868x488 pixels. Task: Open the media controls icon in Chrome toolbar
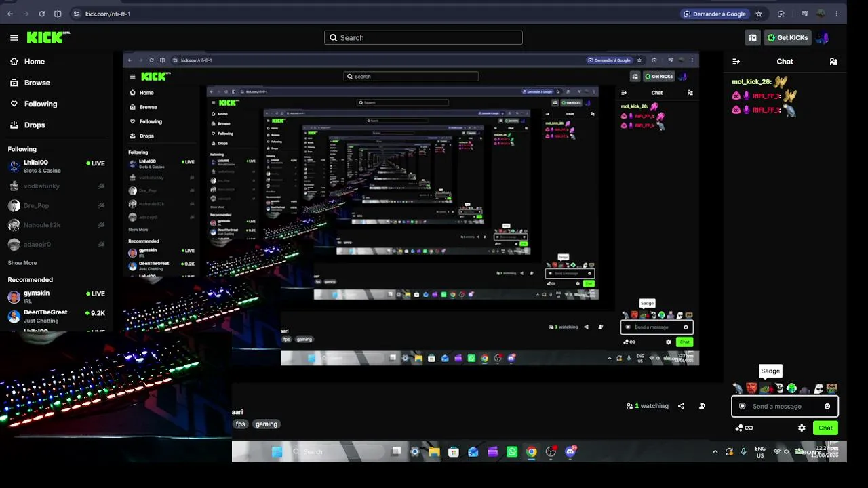(x=804, y=14)
